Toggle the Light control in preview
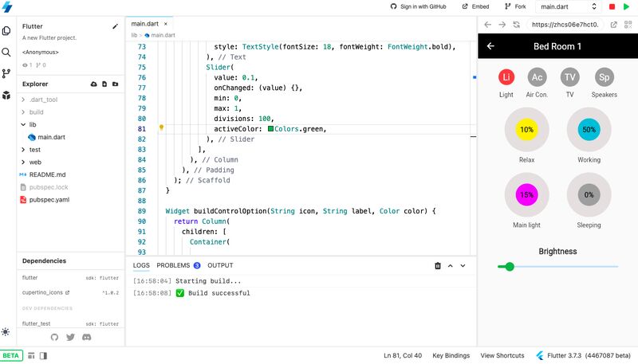 (506, 77)
